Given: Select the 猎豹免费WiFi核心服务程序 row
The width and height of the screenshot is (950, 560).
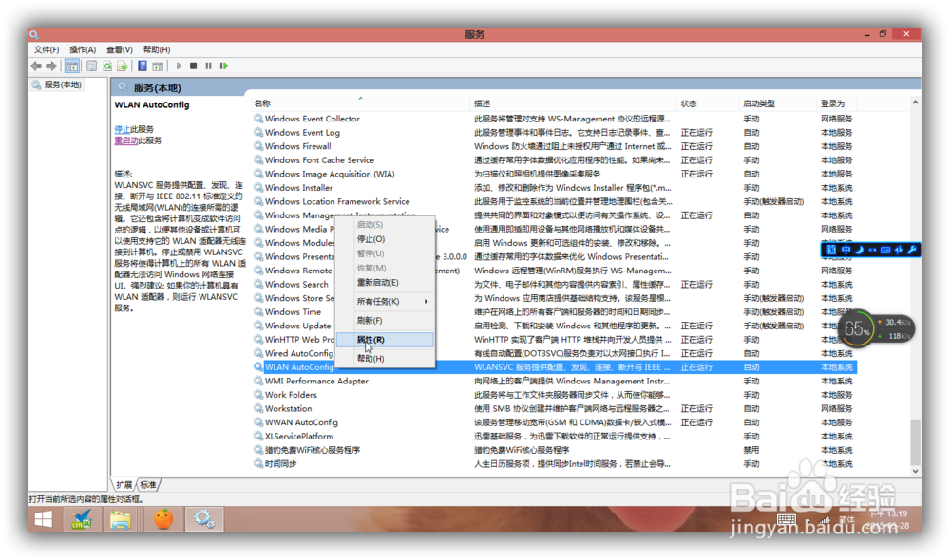Looking at the screenshot, I should (555, 451).
